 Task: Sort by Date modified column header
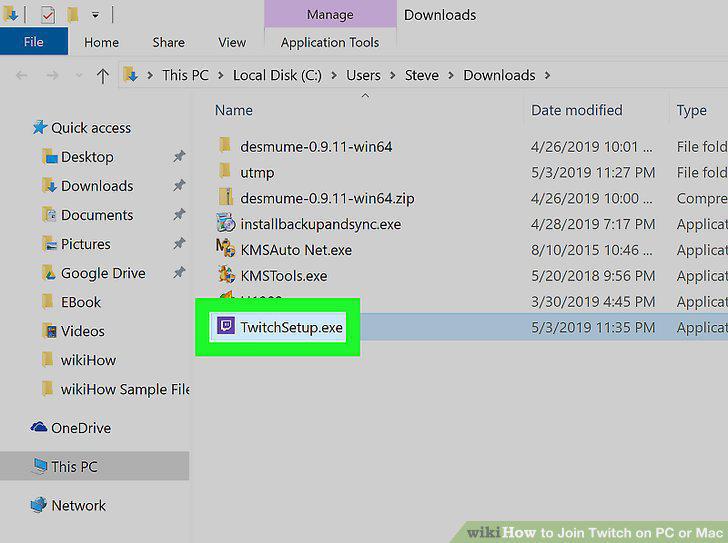pos(577,110)
